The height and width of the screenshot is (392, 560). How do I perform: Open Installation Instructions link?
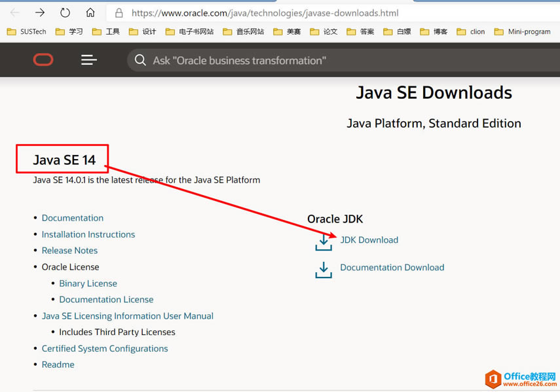[x=88, y=234]
